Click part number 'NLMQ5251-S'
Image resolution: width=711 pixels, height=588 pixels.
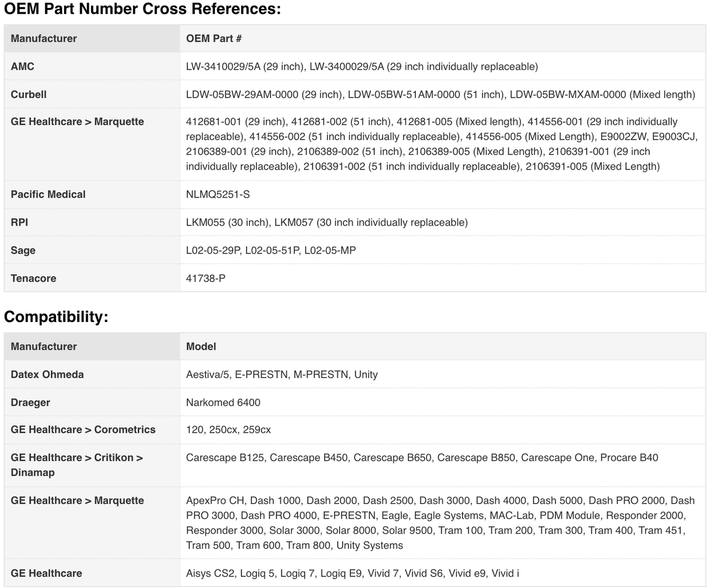click(x=218, y=194)
